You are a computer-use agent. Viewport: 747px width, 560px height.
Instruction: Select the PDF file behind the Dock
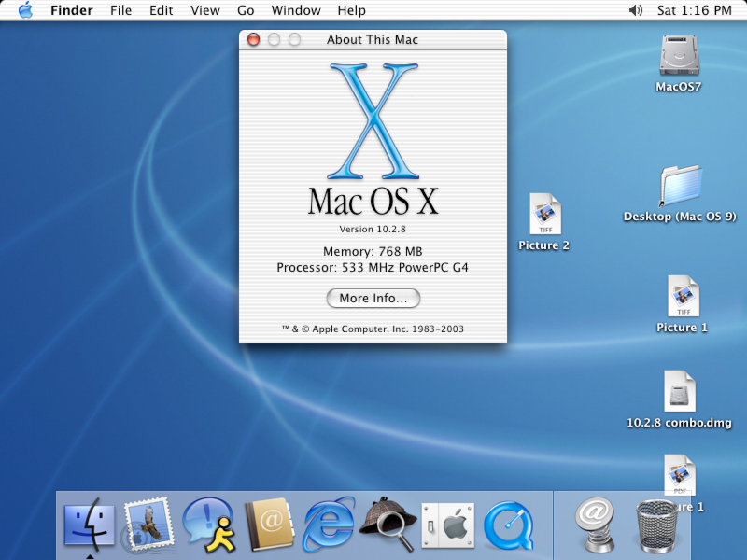pos(680,475)
